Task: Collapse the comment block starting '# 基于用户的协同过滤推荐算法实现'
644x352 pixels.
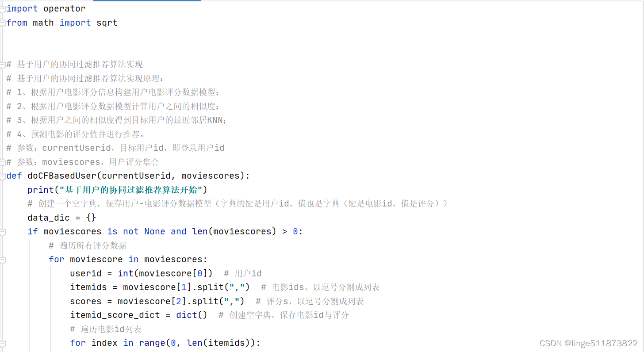Action: 3,65
